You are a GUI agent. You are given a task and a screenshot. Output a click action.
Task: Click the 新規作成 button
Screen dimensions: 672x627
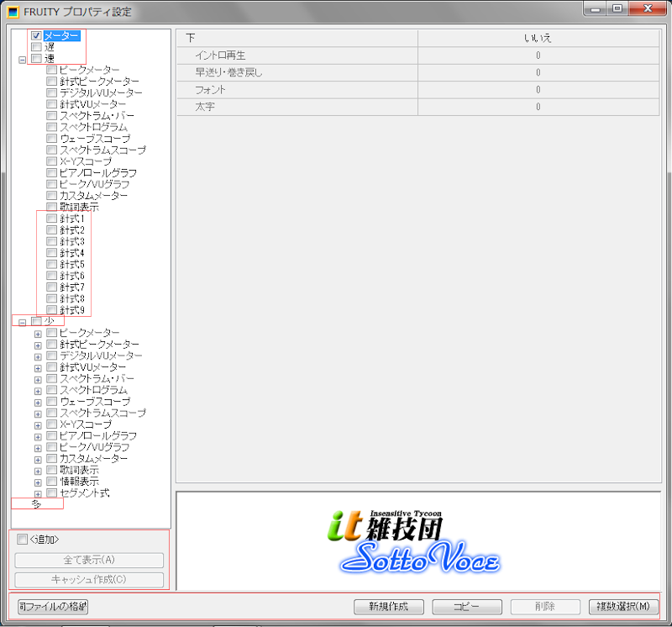point(389,606)
